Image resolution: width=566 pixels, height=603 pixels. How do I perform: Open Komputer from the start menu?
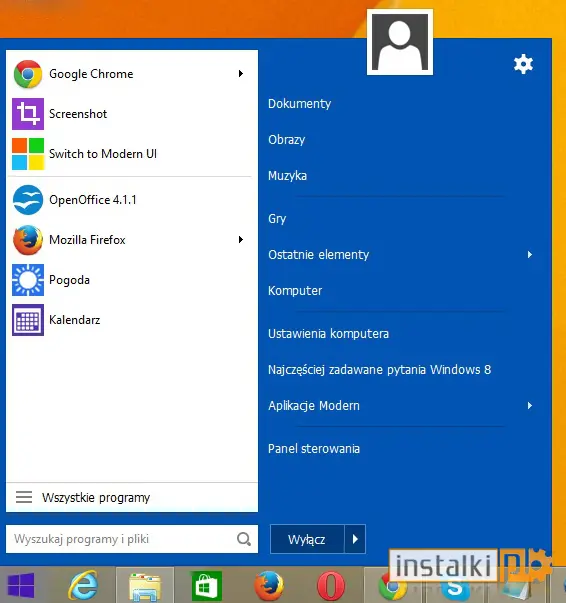tap(295, 291)
